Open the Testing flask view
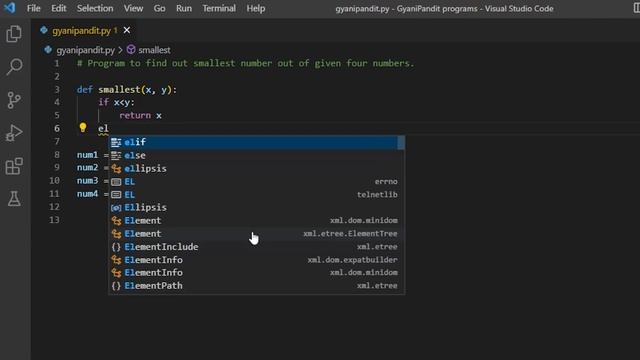Image resolution: width=640 pixels, height=360 pixels. (14, 199)
